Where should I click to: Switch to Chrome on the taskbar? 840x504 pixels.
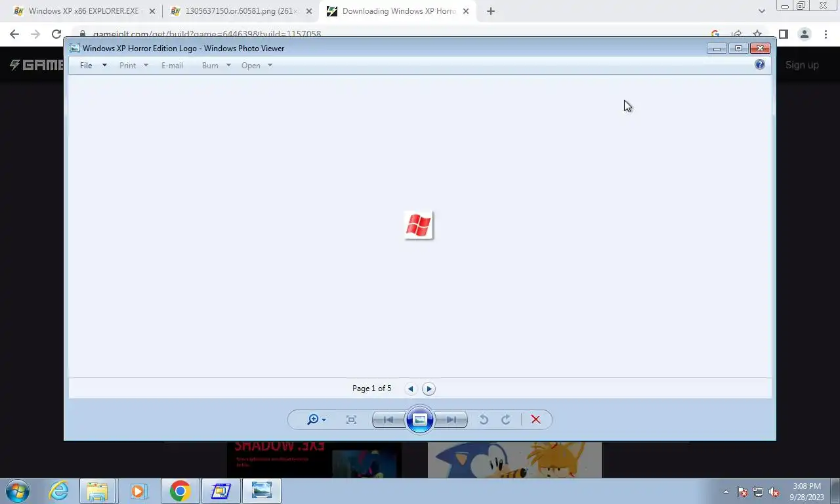[x=180, y=491]
